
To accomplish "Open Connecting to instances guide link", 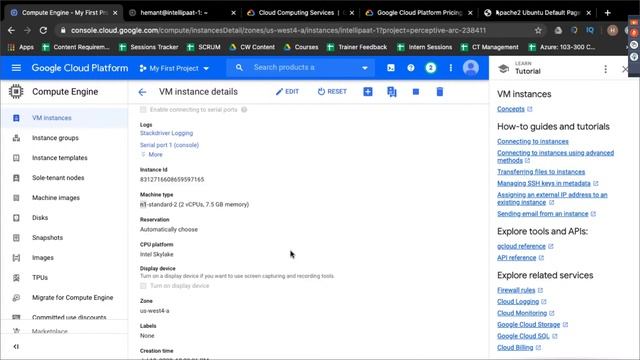I will 533,141.
